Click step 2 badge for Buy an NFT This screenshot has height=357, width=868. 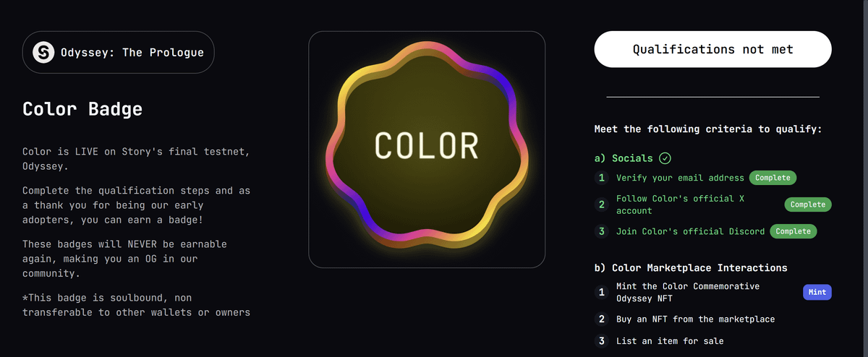pos(601,319)
